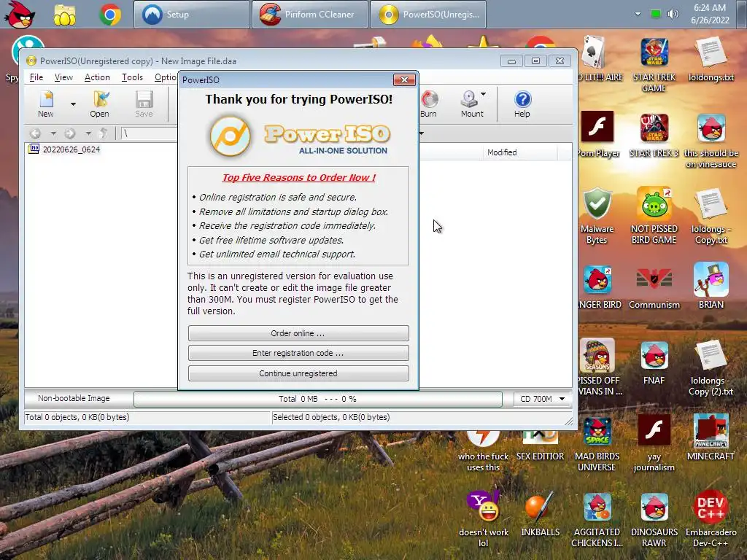Open the Setup taskbar window

[192, 15]
